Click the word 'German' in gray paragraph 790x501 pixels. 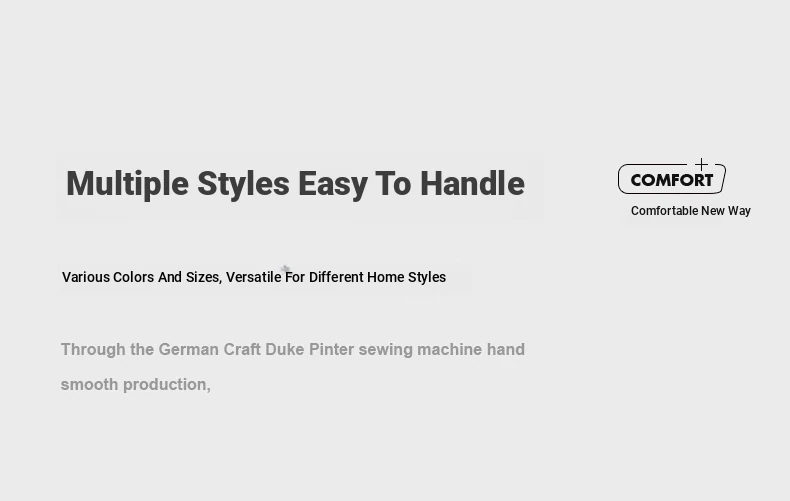coord(188,349)
